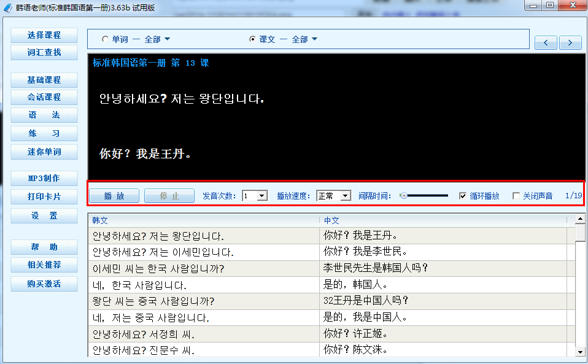Open the 练习 section
The width and height of the screenshot is (588, 364).
[x=44, y=133]
